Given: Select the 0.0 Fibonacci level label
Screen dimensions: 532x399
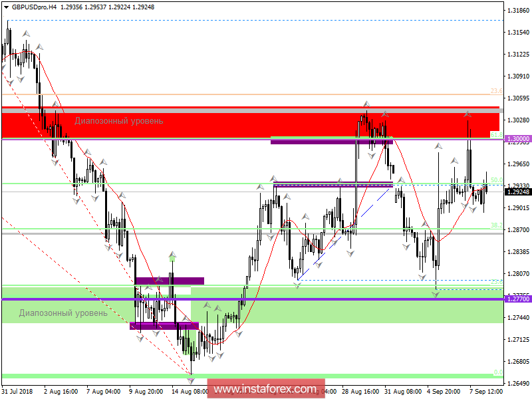Looking at the screenshot, I should (x=498, y=372).
